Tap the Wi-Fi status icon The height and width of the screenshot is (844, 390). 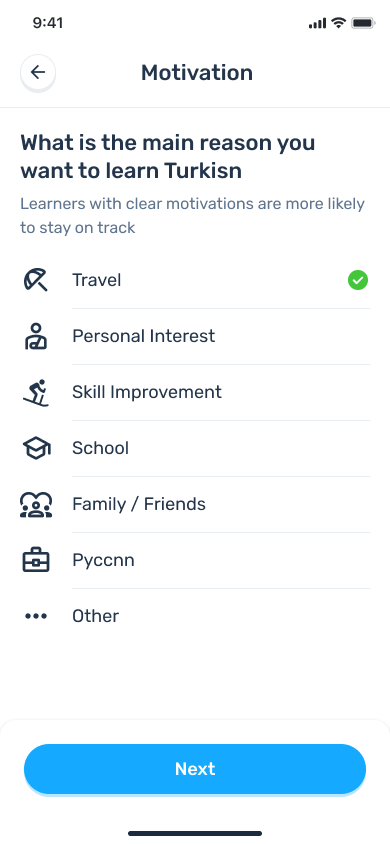338,23
